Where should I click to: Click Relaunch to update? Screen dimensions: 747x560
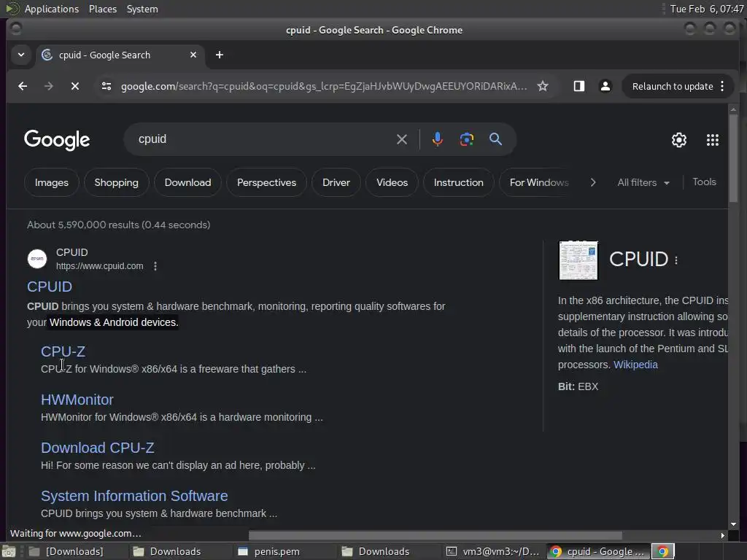click(x=672, y=86)
